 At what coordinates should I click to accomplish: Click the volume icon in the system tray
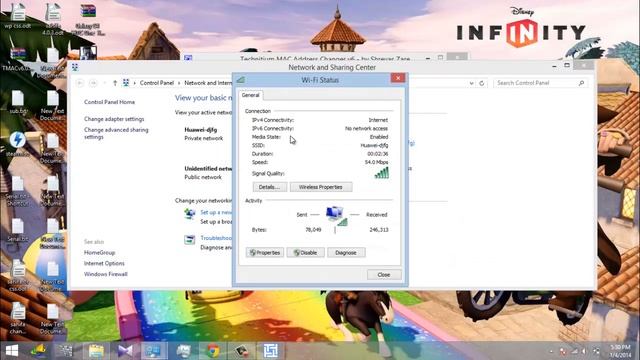[584, 351]
